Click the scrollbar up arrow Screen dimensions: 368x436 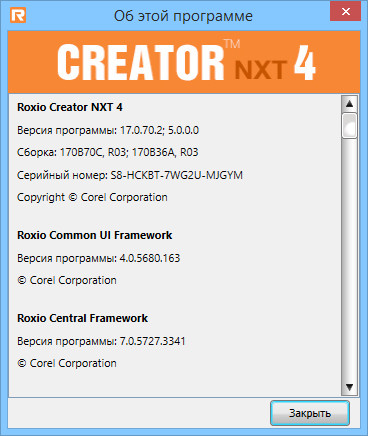[349, 104]
